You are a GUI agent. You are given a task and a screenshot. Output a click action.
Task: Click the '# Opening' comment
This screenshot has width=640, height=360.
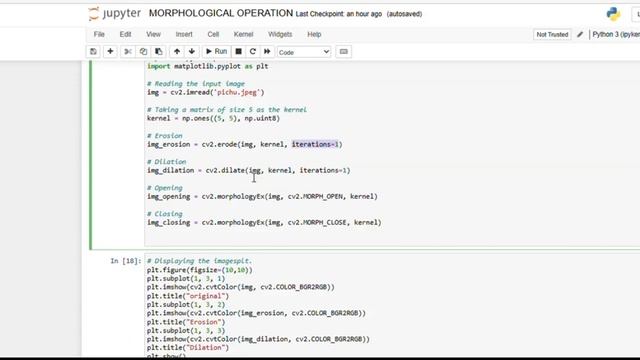pos(165,188)
